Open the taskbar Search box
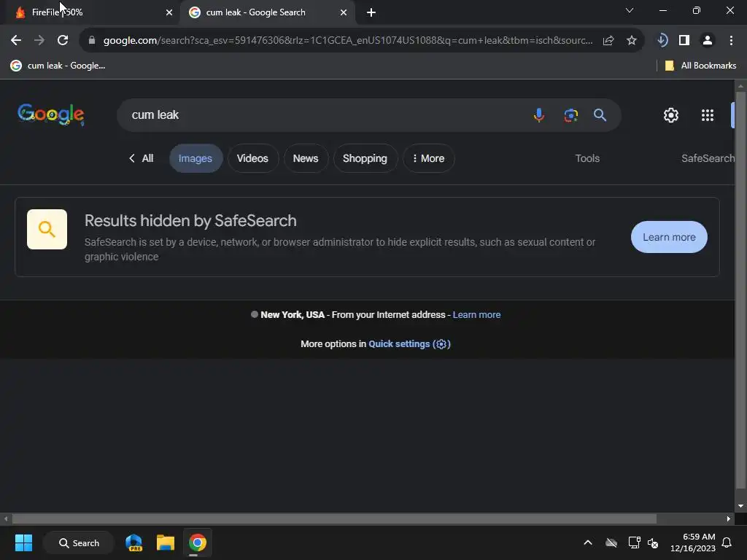The width and height of the screenshot is (747, 560). point(79,542)
